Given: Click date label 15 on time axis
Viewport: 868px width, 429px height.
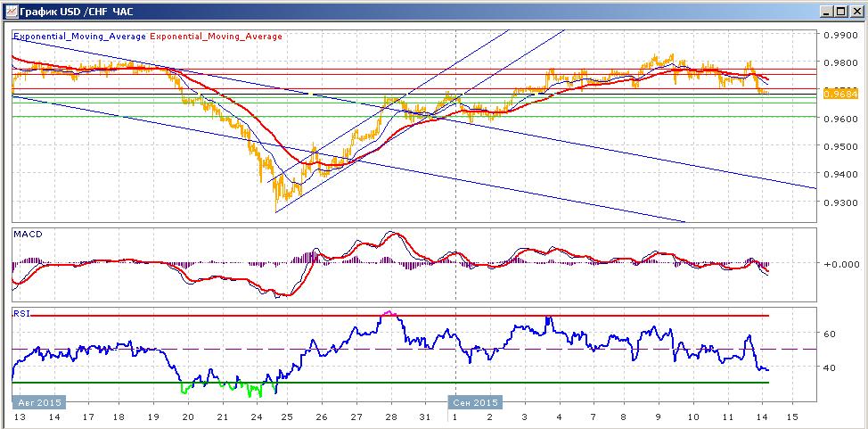Looking at the screenshot, I should 792,417.
